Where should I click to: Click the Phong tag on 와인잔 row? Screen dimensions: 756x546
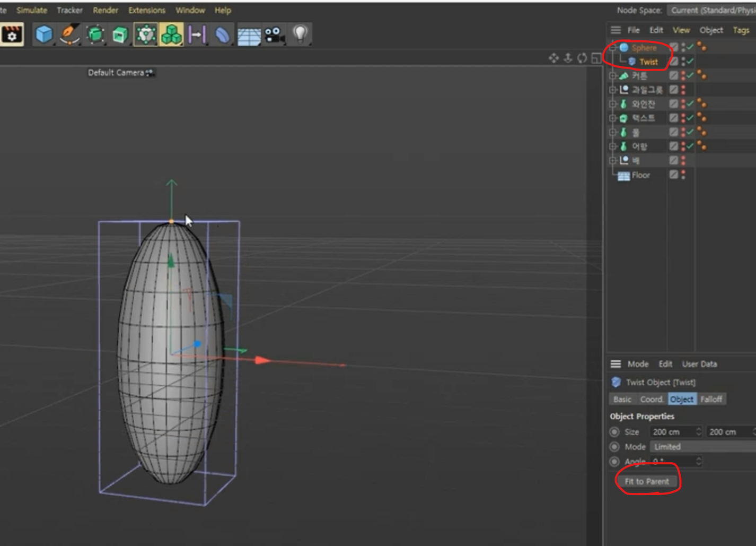(701, 103)
